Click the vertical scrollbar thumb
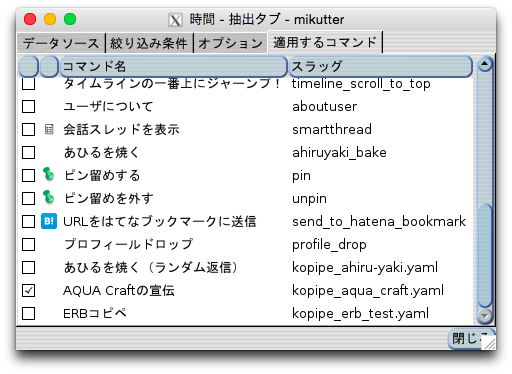Image resolution: width=512 pixels, height=374 pixels. tap(485, 256)
